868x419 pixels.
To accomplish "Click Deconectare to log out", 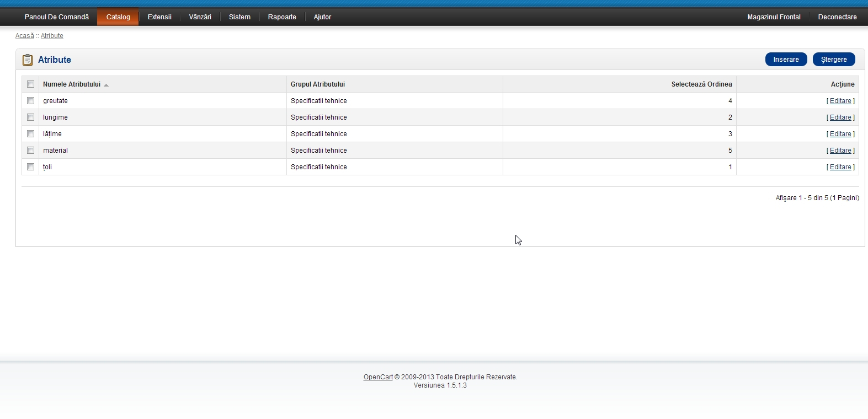I will pos(837,17).
